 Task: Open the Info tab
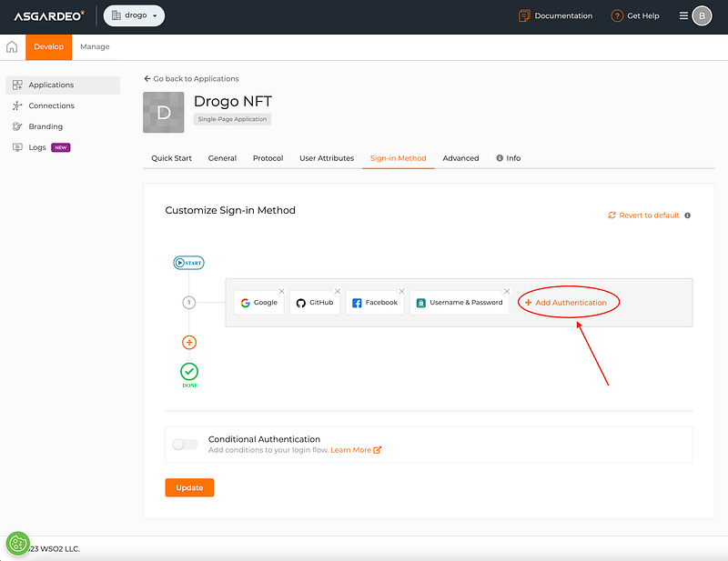tap(509, 158)
